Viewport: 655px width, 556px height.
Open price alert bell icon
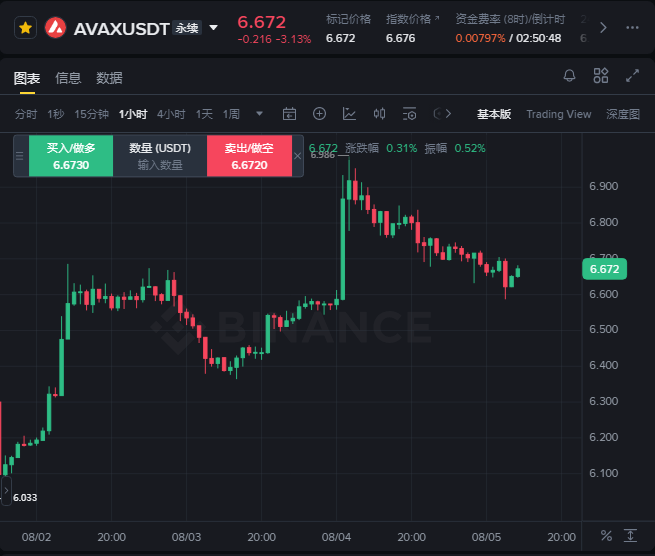pos(569,76)
